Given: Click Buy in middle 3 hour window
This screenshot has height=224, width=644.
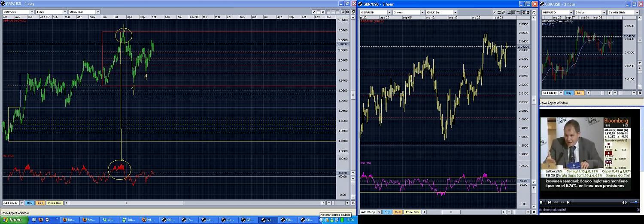Looking at the screenshot, I should pyautogui.click(x=387, y=212).
